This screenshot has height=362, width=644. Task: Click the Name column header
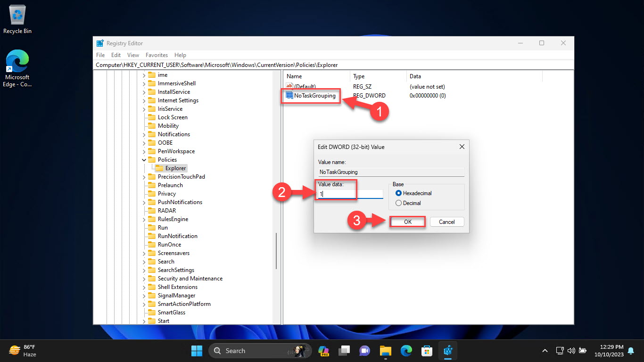pos(317,76)
